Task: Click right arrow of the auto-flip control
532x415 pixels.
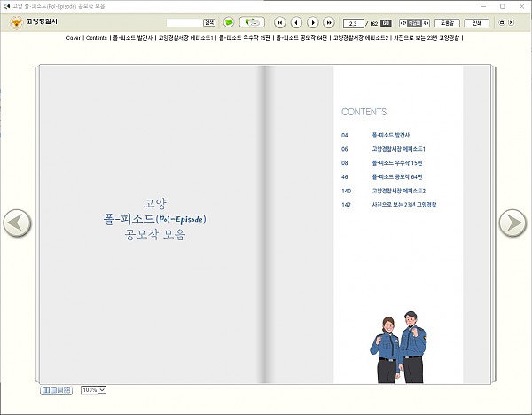Action: (x=426, y=23)
